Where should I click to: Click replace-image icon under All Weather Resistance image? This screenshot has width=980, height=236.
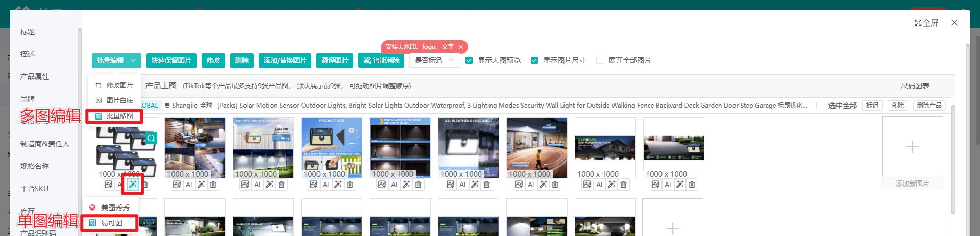pyautogui.click(x=450, y=185)
